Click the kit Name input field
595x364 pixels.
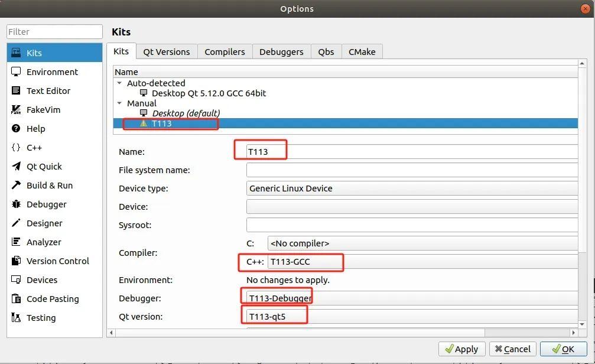pos(412,151)
